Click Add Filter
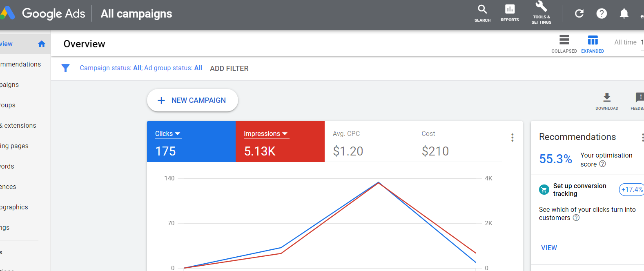 click(x=229, y=69)
